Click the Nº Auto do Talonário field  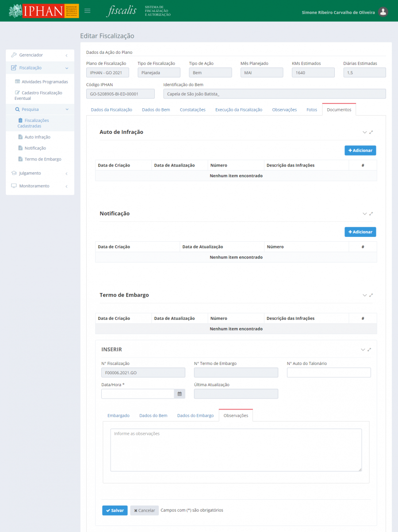pyautogui.click(x=329, y=373)
